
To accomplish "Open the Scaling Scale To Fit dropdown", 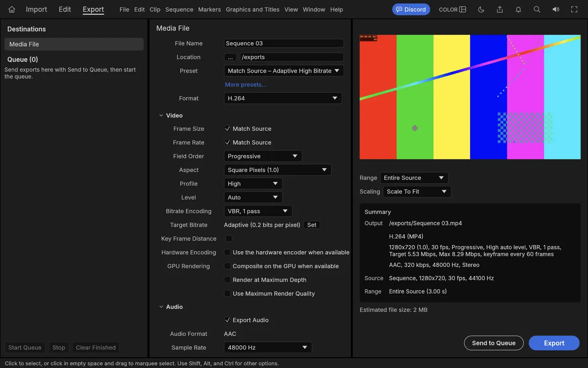I will pyautogui.click(x=417, y=191).
